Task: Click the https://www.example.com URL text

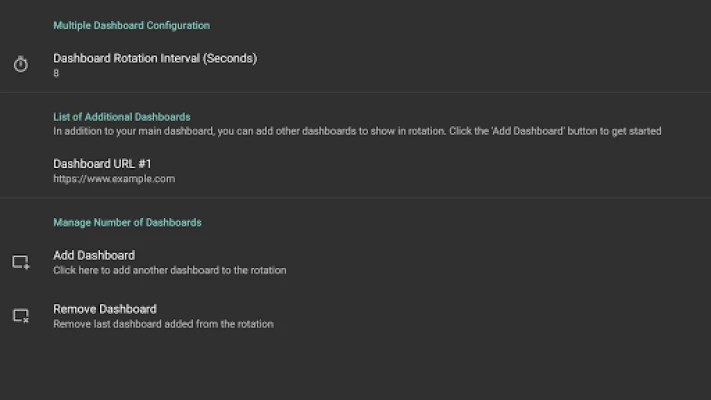Action: click(x=114, y=179)
